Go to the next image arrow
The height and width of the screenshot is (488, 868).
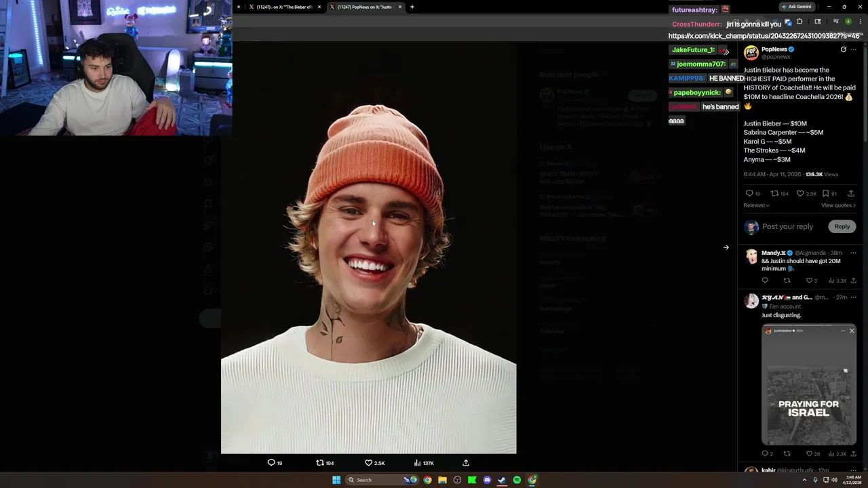tap(726, 247)
